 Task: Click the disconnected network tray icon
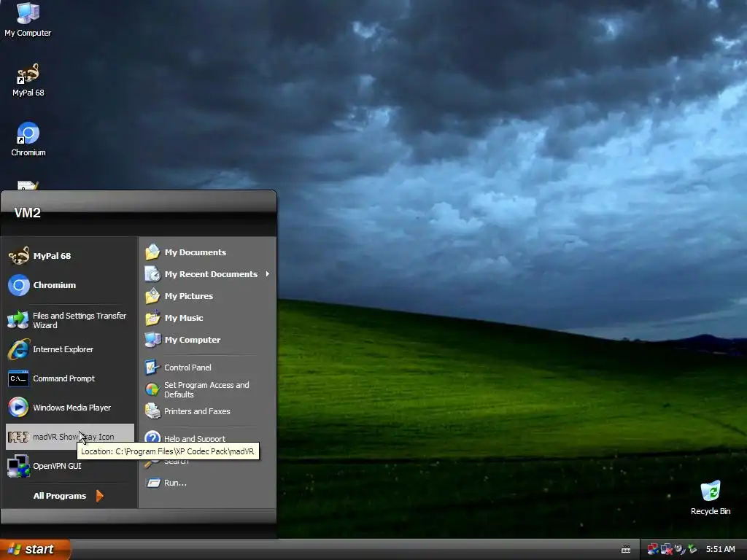(667, 549)
